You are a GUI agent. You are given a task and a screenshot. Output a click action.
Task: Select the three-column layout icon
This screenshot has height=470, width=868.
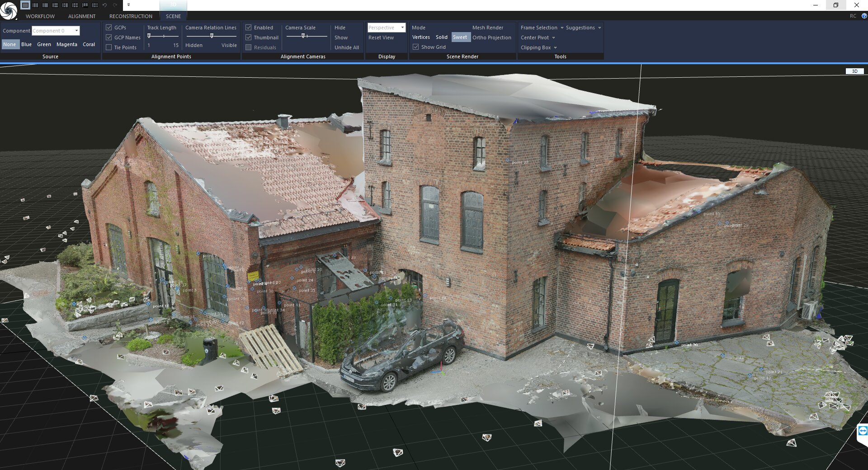coord(35,5)
